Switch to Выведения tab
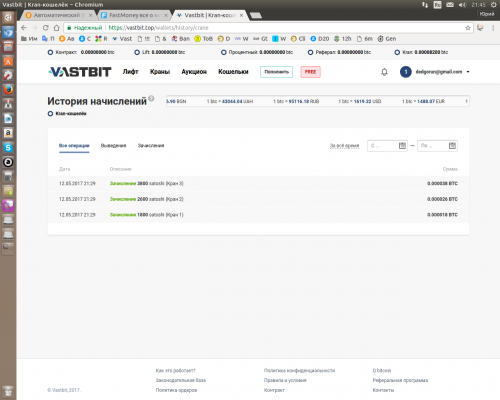The image size is (500, 400). (113, 146)
